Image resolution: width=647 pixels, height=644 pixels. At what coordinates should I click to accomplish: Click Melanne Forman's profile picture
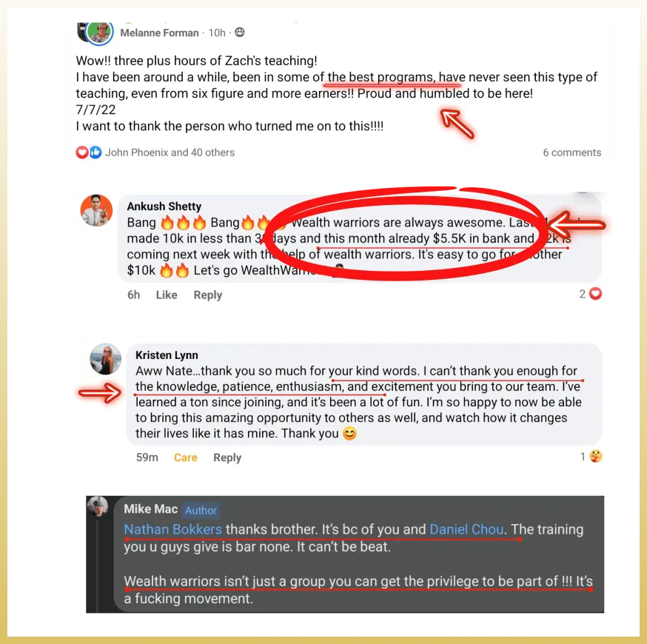99,33
